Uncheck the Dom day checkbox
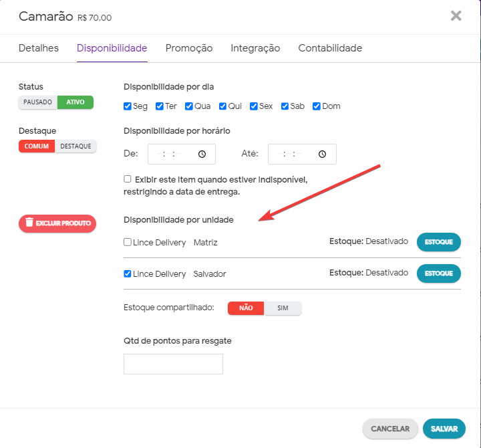Screen dimensions: 481x448 (x=317, y=106)
